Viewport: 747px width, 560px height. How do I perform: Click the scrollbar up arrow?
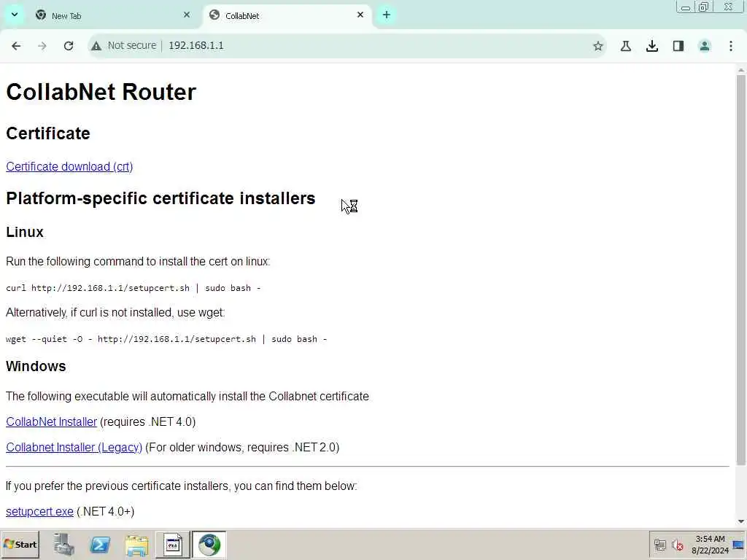click(x=741, y=71)
